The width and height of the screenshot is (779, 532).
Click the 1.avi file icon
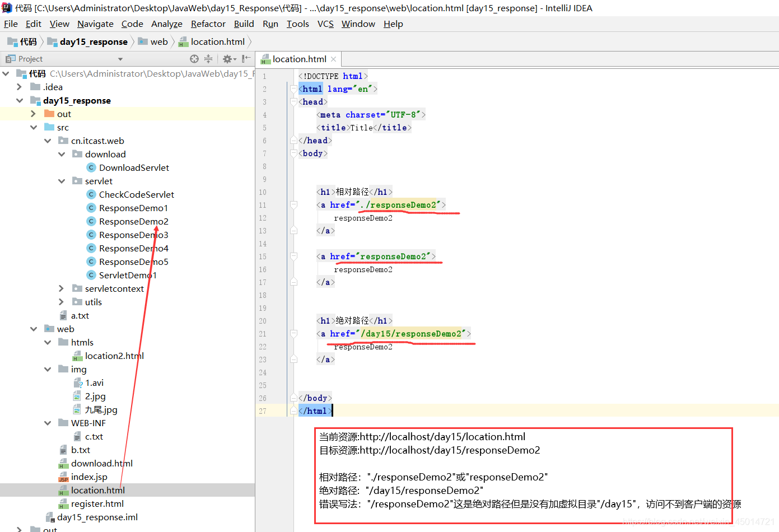click(77, 383)
